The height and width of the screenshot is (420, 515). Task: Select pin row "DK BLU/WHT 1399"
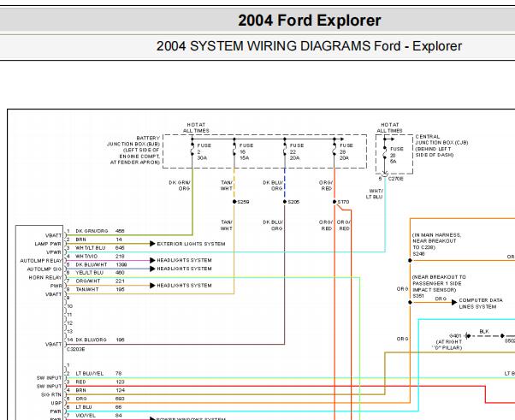[x=101, y=264]
